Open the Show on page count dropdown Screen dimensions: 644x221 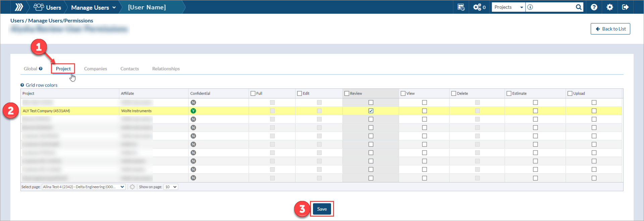[171, 187]
